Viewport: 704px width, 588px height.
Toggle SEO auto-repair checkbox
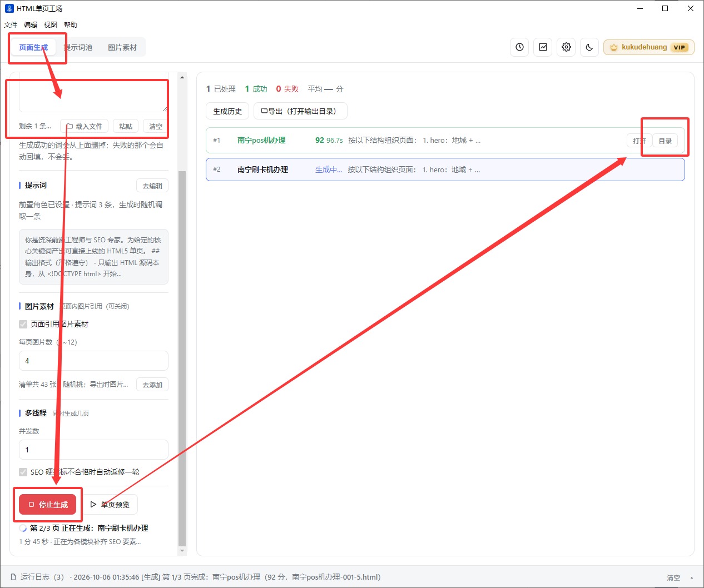point(23,472)
